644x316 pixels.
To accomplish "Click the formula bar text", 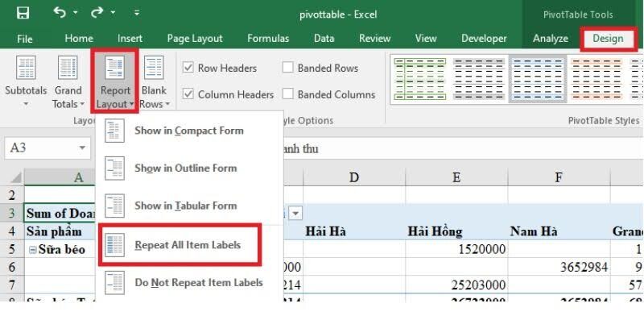I will coord(300,149).
